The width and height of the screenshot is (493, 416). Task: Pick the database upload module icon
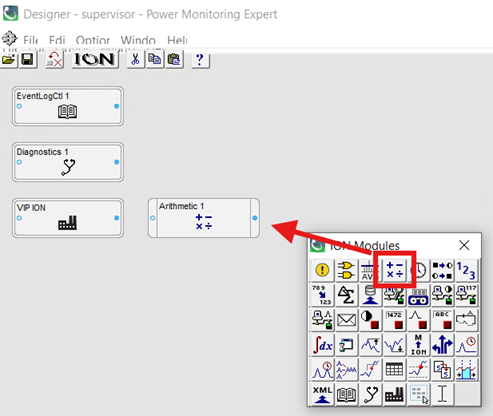pyautogui.click(x=370, y=295)
